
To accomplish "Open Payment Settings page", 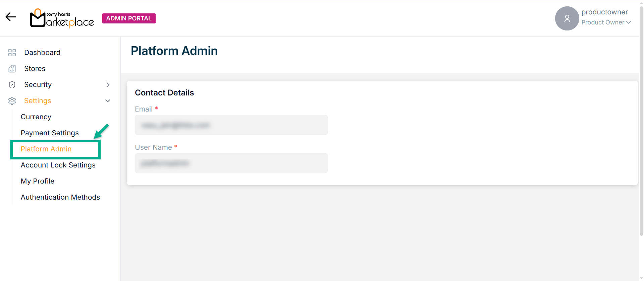I will click(x=50, y=133).
